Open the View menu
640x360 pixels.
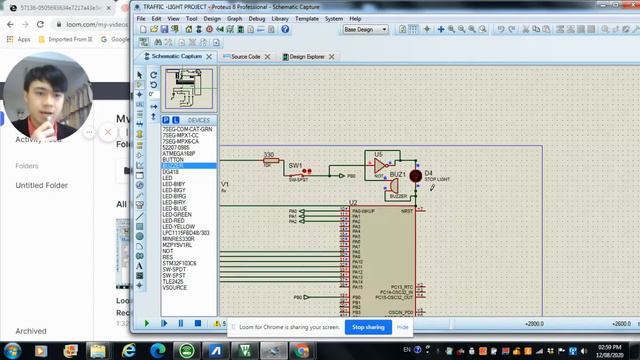pyautogui.click(x=173, y=19)
